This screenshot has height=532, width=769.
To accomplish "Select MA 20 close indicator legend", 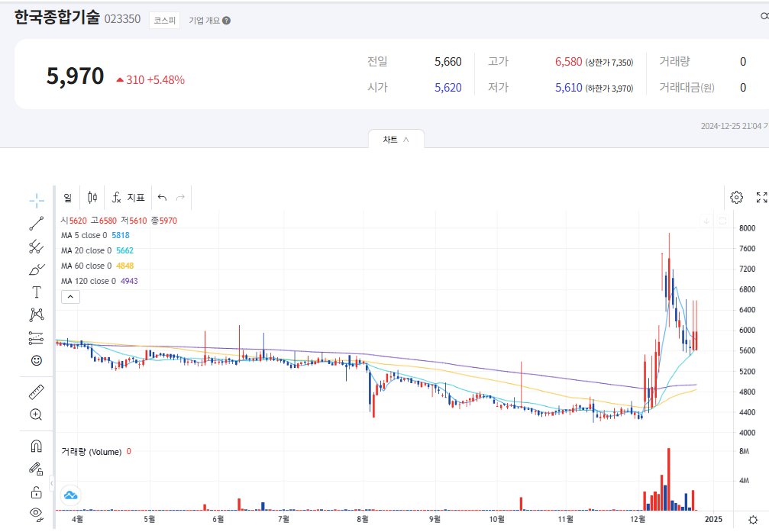I will pyautogui.click(x=97, y=250).
